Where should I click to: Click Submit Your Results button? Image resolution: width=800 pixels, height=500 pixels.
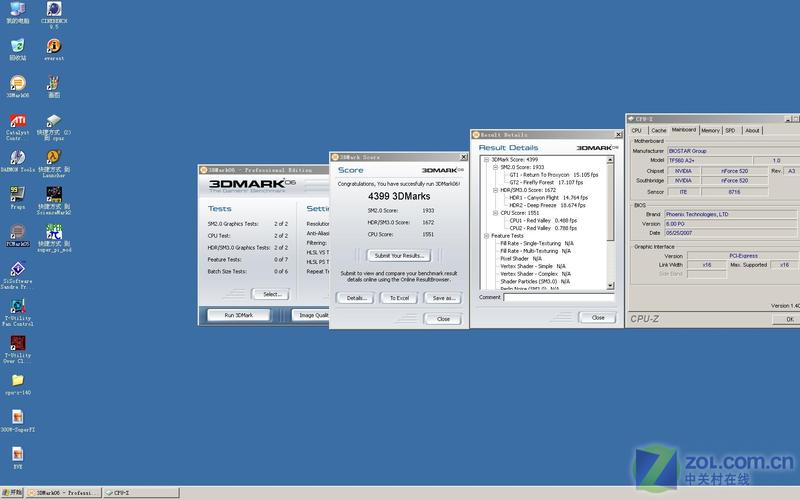398,256
